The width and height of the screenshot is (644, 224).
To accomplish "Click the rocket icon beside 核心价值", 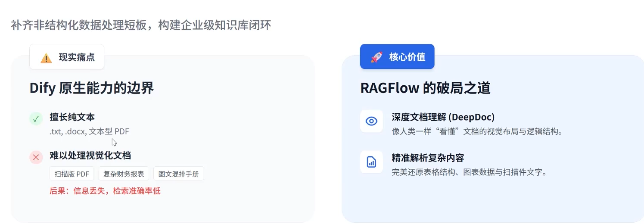I will click(x=376, y=57).
